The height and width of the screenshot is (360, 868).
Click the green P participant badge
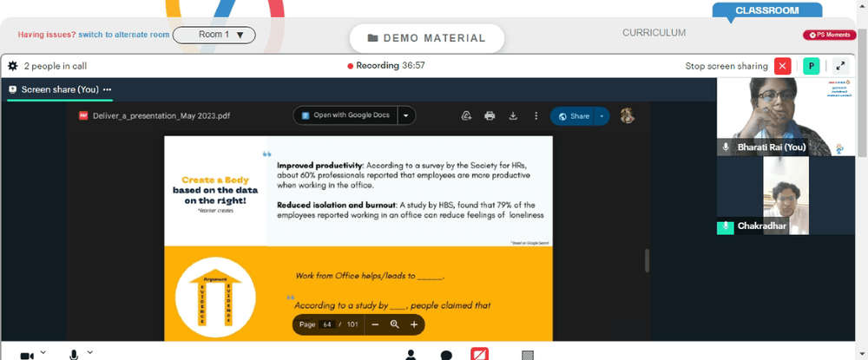811,66
